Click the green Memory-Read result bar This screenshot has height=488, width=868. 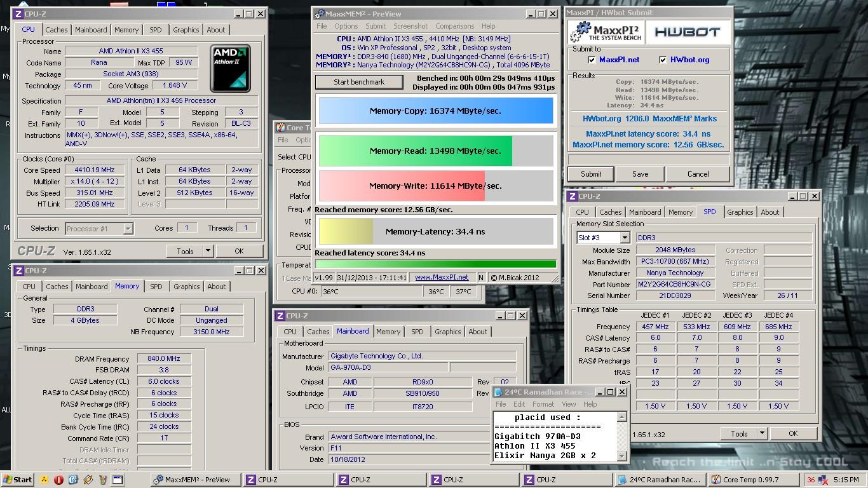(x=416, y=151)
